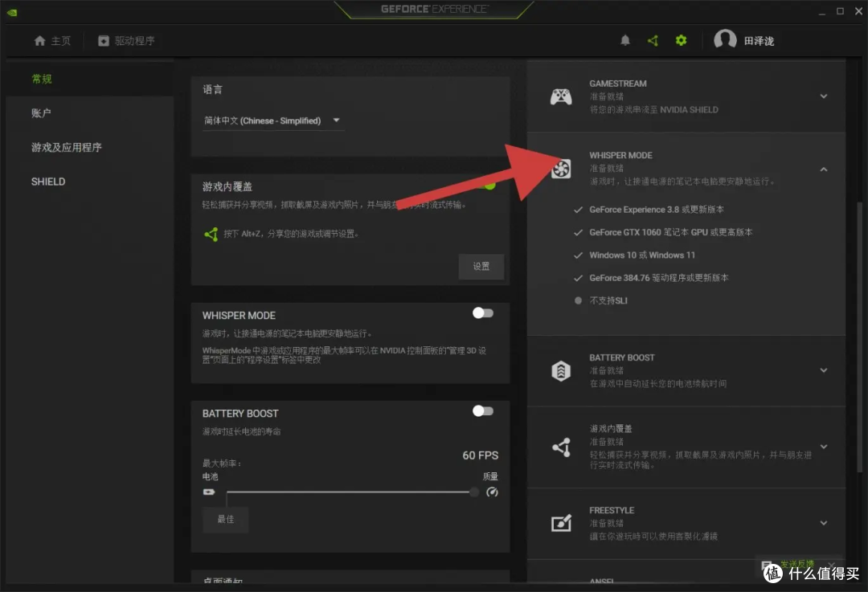Viewport: 868px width, 592px height.
Task: Click the '60 FPS' value text
Action: coord(480,455)
